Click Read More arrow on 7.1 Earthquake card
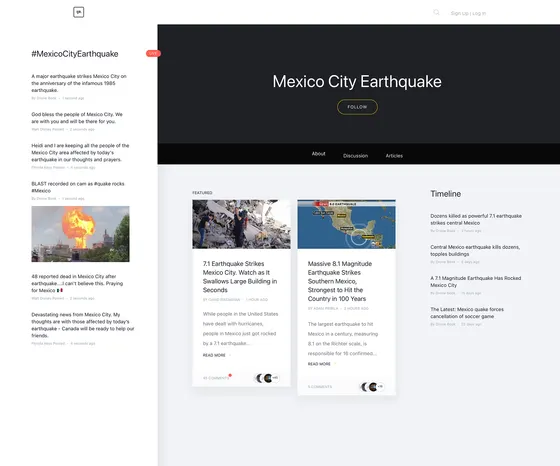Viewport: 560px width, 466px height. pos(230,355)
